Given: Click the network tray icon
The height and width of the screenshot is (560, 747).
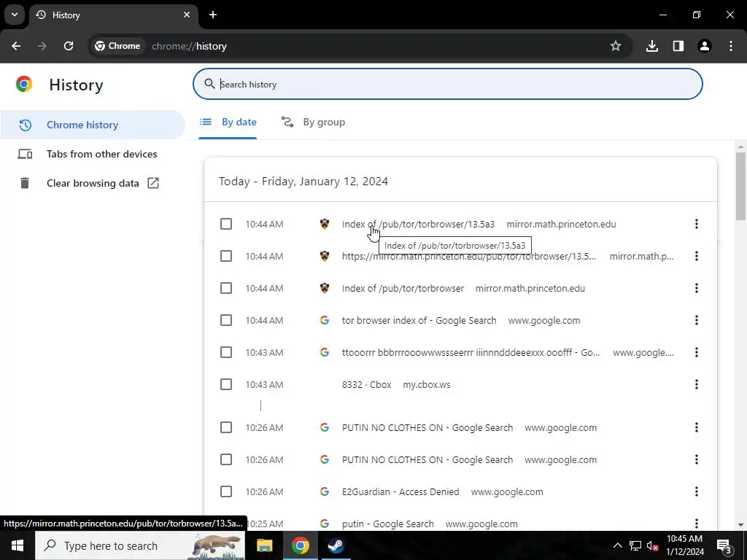Looking at the screenshot, I should pos(635,545).
